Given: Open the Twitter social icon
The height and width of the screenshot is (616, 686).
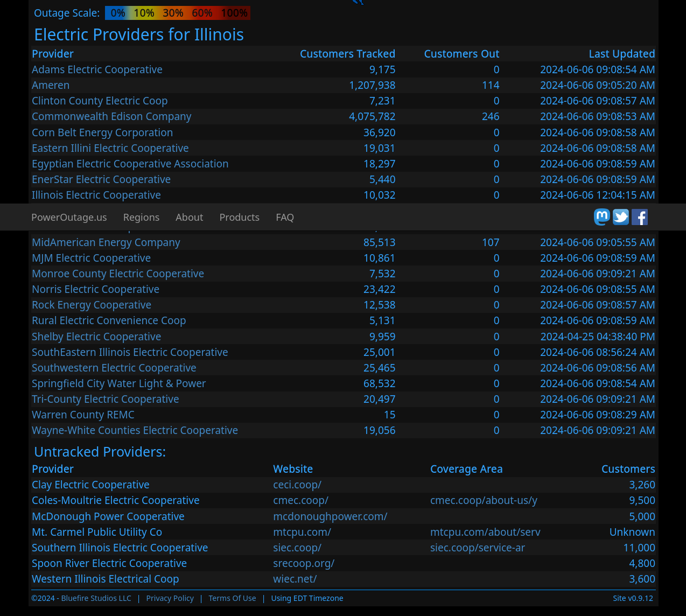Looking at the screenshot, I should point(621,217).
